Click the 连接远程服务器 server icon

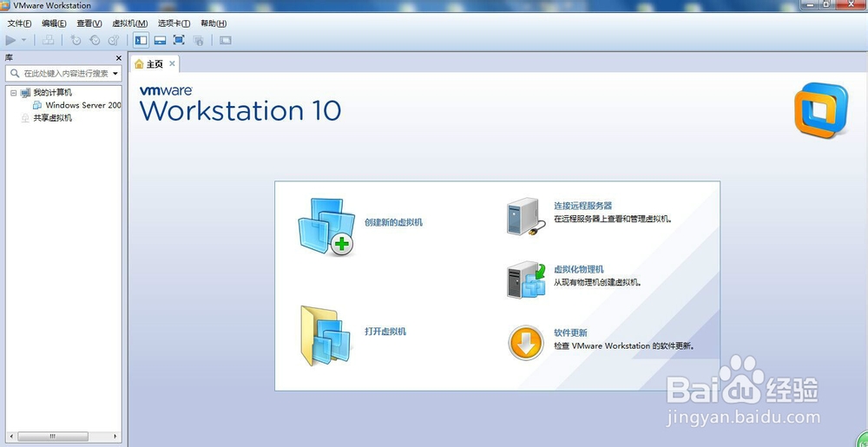click(x=527, y=217)
